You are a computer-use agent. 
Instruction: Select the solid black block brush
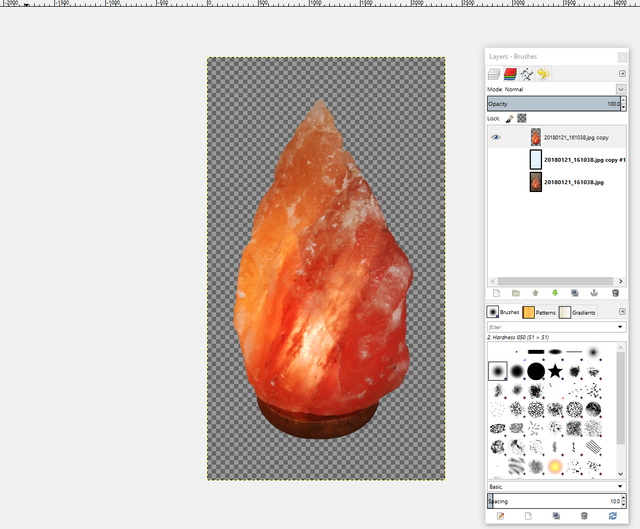click(536, 351)
